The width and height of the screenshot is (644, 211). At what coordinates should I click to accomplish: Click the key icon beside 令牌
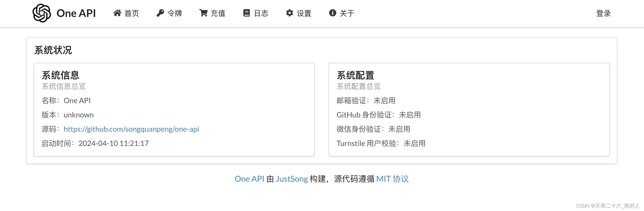[x=160, y=13]
